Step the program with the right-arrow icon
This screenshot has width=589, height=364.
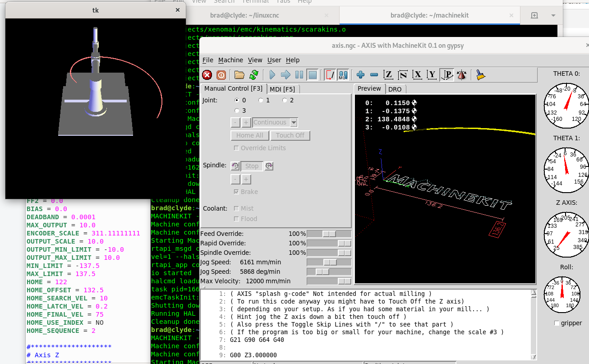point(285,75)
